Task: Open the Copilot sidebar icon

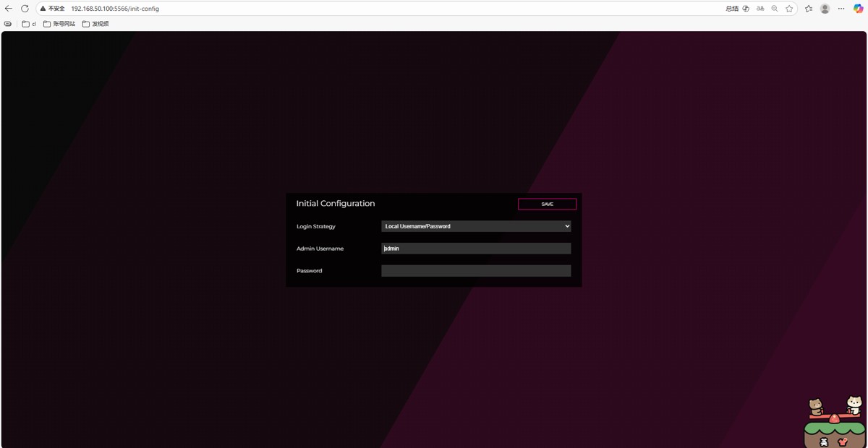Action: (x=858, y=9)
